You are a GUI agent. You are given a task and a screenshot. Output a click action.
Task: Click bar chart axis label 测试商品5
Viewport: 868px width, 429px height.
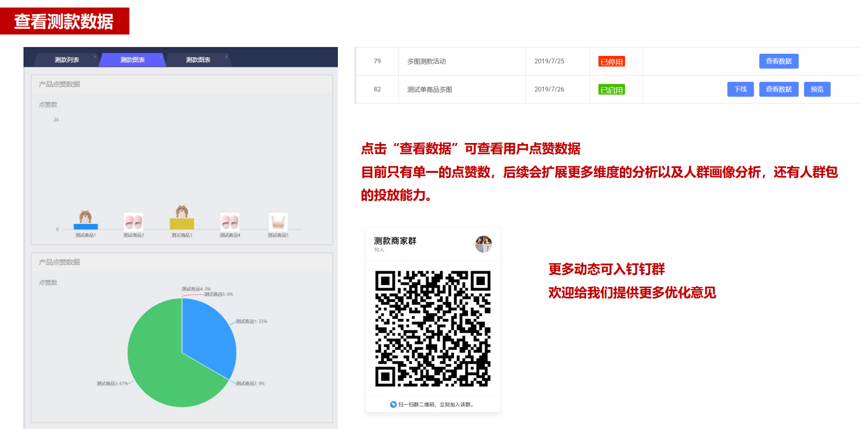tap(278, 235)
